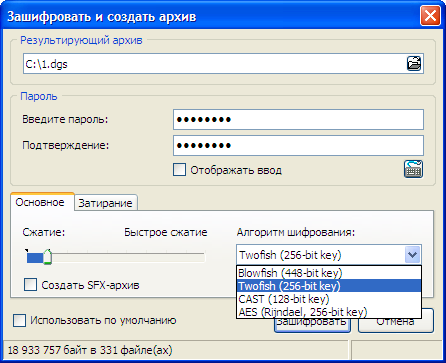Choose Blowfish (448-bit key) from the list
446x363 pixels.
point(329,273)
